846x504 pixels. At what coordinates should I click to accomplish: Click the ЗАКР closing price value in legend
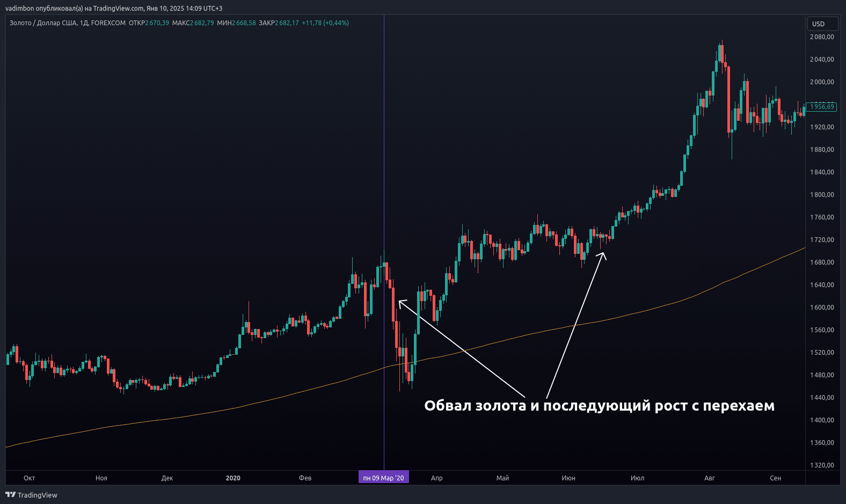287,23
